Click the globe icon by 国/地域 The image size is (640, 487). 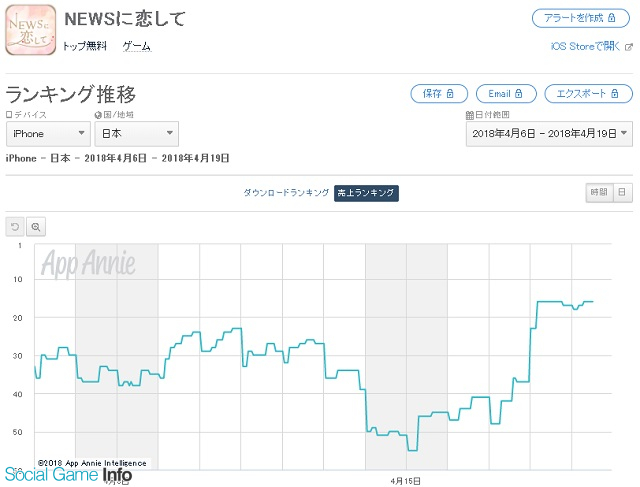click(x=98, y=115)
